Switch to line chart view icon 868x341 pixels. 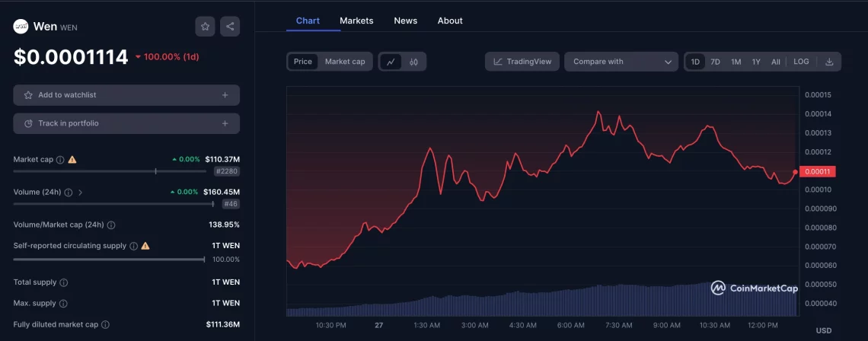[391, 62]
